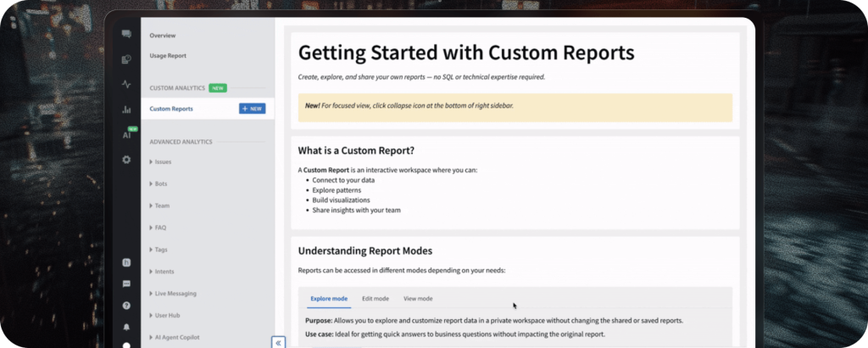Click the 'Use case:' line in Explore mode
This screenshot has height=348, width=868.
click(455, 334)
